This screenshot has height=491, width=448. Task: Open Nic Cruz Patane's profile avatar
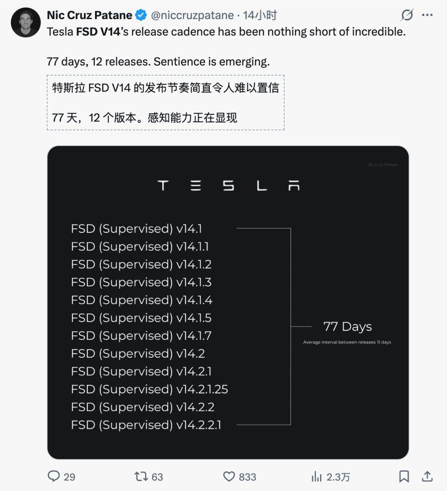tap(26, 22)
